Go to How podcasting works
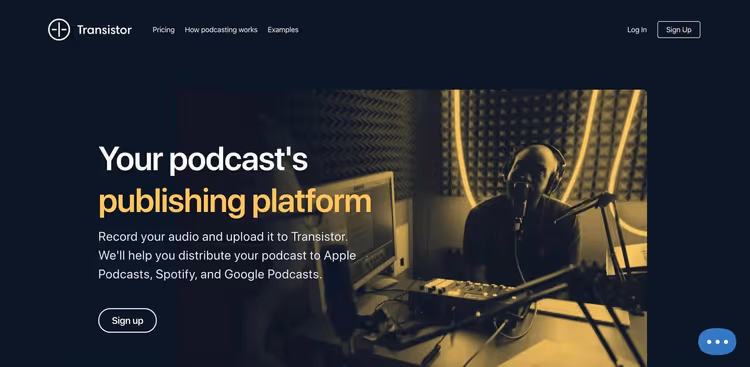750x367 pixels. point(221,30)
